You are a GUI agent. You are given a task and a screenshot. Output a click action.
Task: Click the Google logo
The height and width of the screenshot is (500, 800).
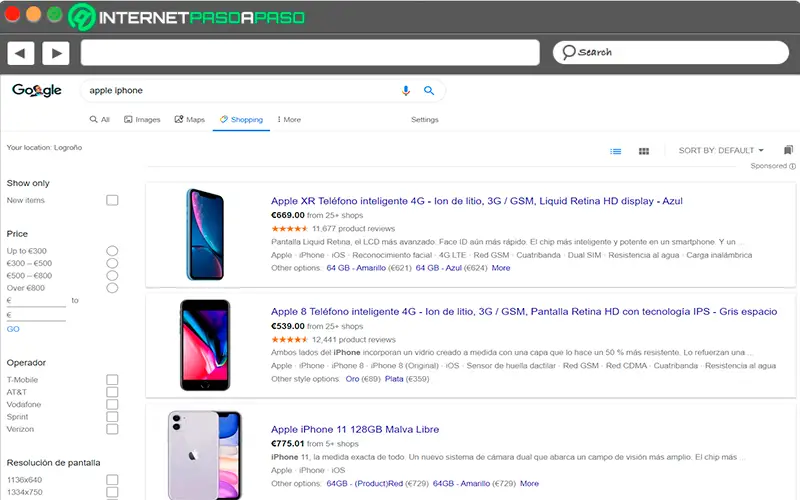click(x=37, y=91)
